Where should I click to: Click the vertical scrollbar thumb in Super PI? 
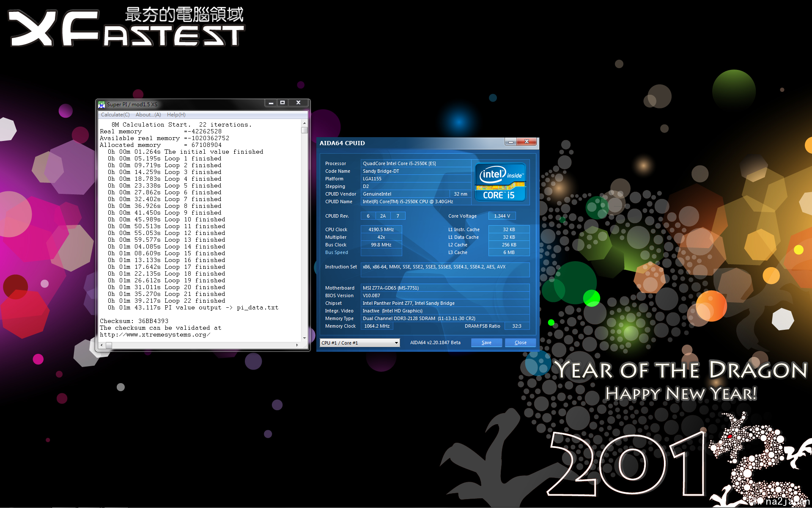[304, 130]
